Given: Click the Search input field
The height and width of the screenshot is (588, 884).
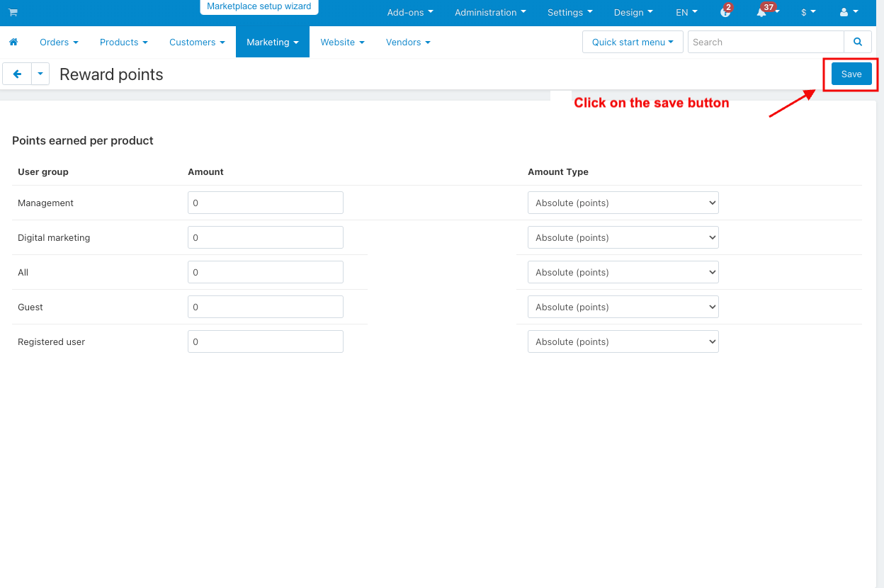Looking at the screenshot, I should (x=766, y=42).
